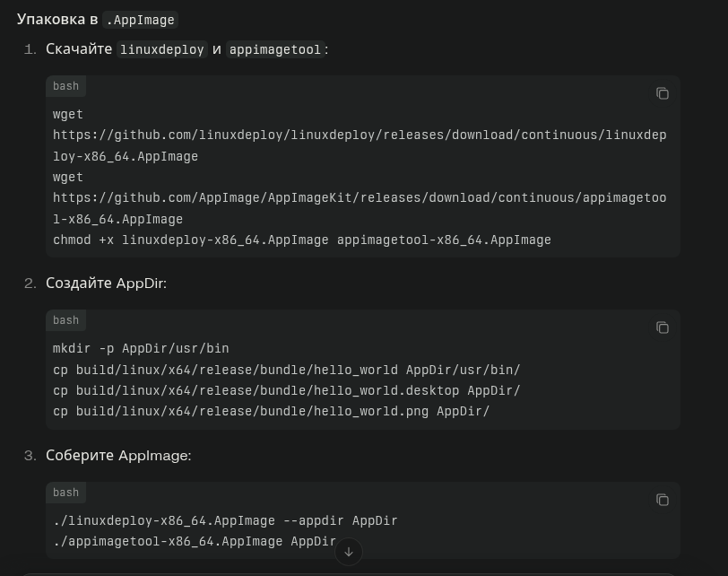The width and height of the screenshot is (728, 576).
Task: Click the step text 'Соберите AppImage:'
Action: [118, 456]
